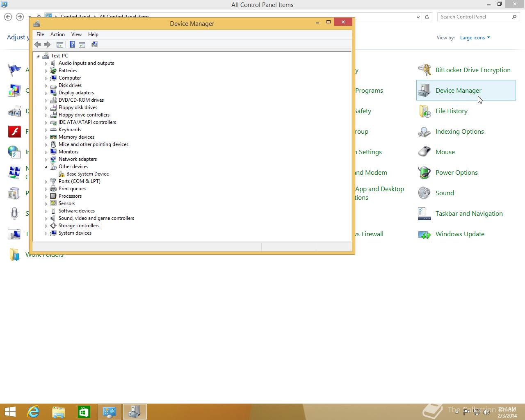Select Software devices tree item
The width and height of the screenshot is (525, 420).
[77, 211]
